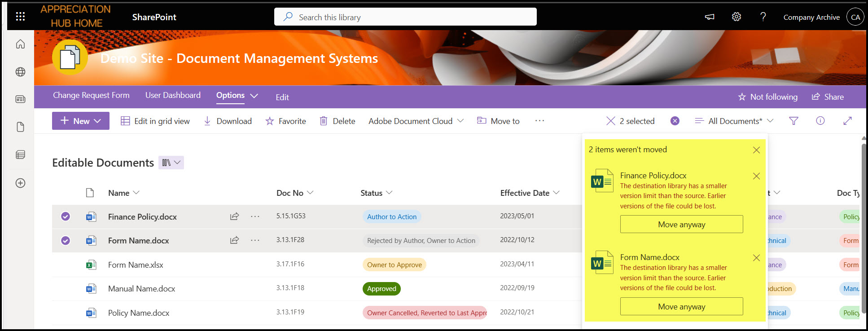
Task: Open the settings gear icon
Action: (736, 17)
